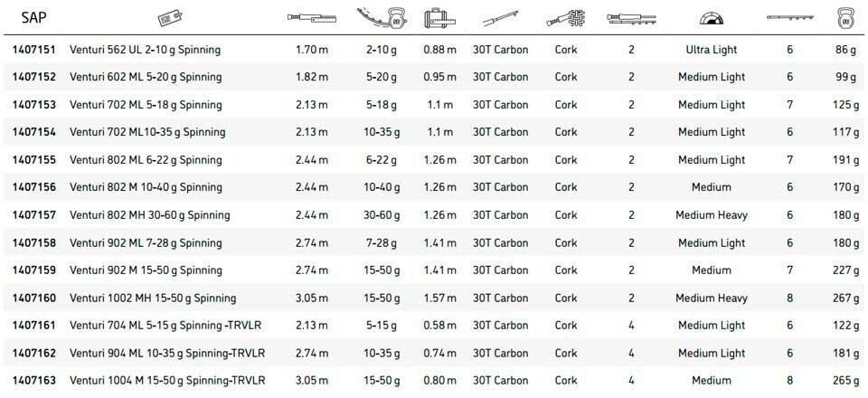Screen dimensions: 868x398
Task: Click the rod sections header icon
Action: coord(631,17)
